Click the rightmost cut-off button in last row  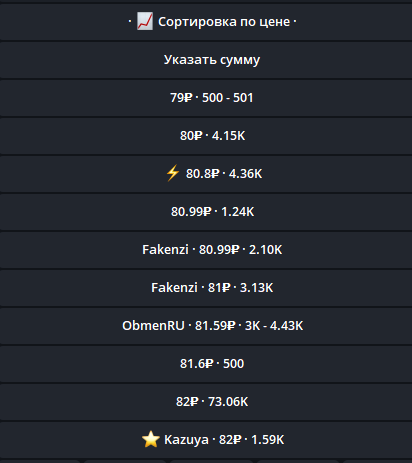pos(377,461)
